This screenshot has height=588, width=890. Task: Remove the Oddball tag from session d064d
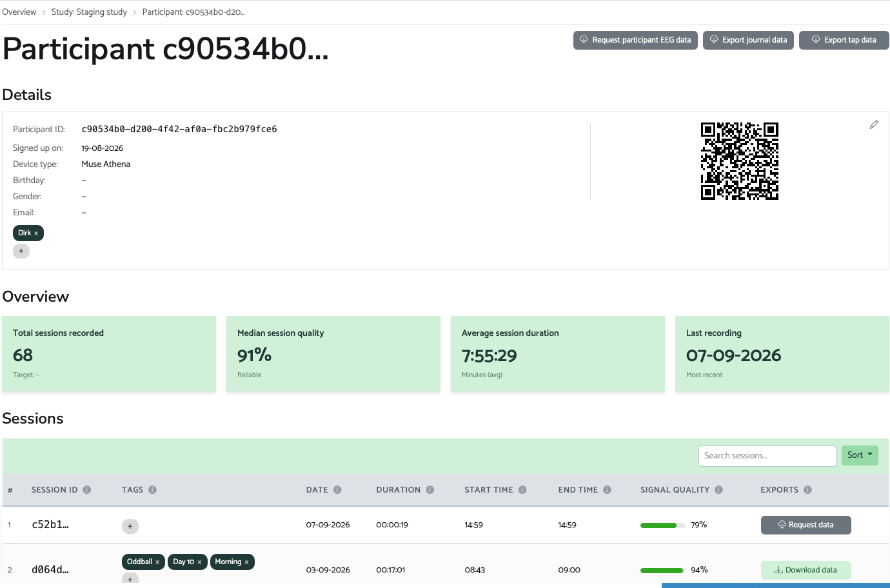[157, 562]
